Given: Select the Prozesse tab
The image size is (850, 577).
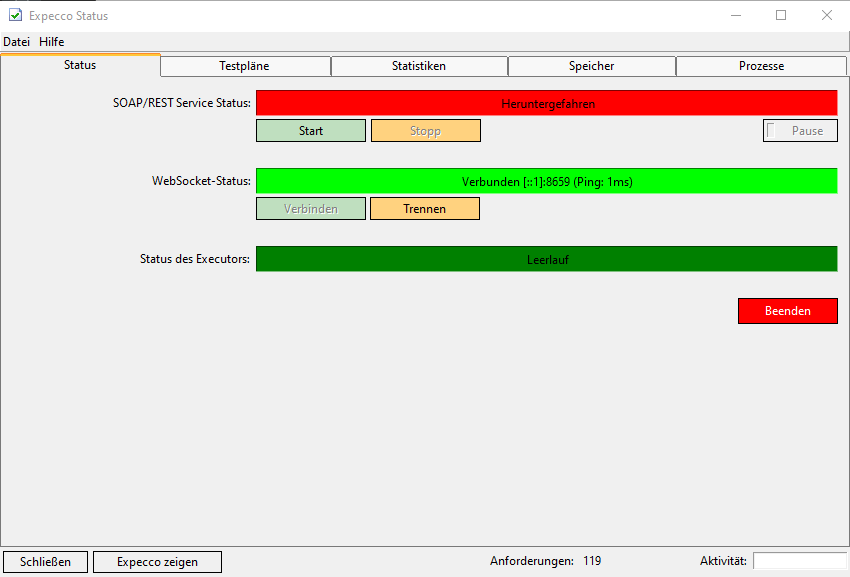Looking at the screenshot, I should [761, 66].
